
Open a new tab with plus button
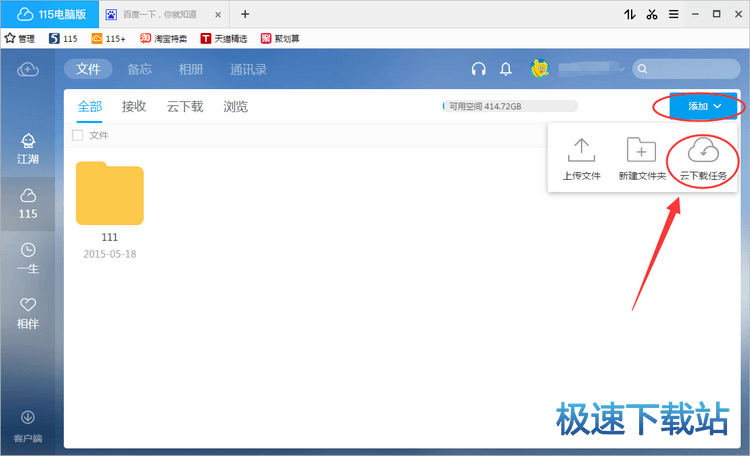[x=245, y=14]
